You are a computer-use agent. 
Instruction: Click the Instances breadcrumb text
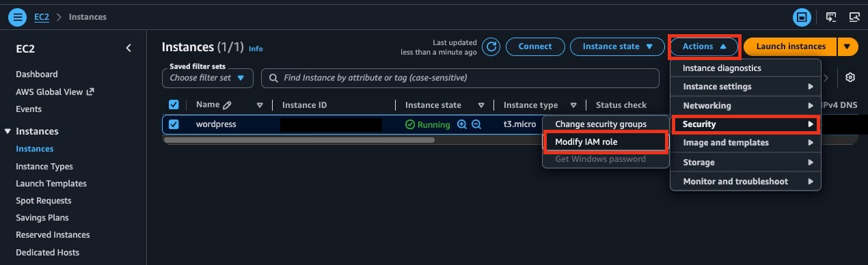click(x=87, y=16)
